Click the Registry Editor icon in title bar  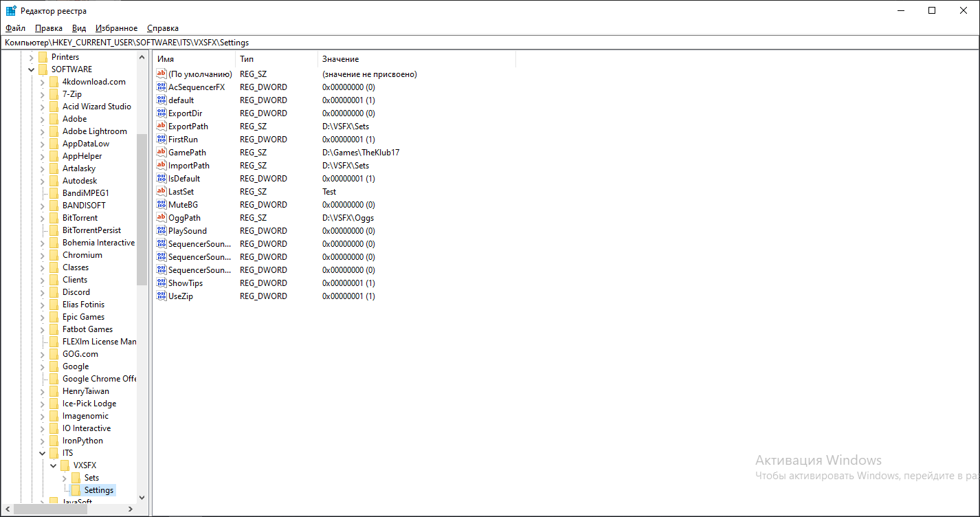point(11,11)
